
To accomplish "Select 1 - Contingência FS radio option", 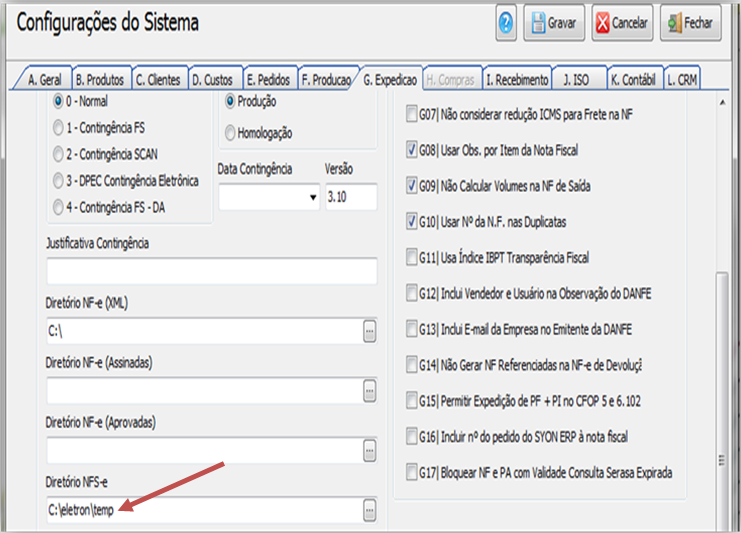I will point(56,128).
